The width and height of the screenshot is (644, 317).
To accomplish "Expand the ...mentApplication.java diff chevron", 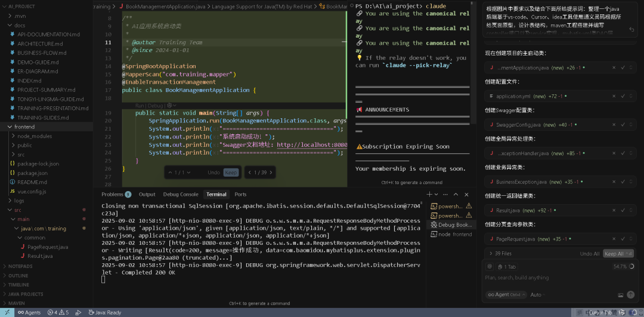I will pyautogui.click(x=631, y=67).
